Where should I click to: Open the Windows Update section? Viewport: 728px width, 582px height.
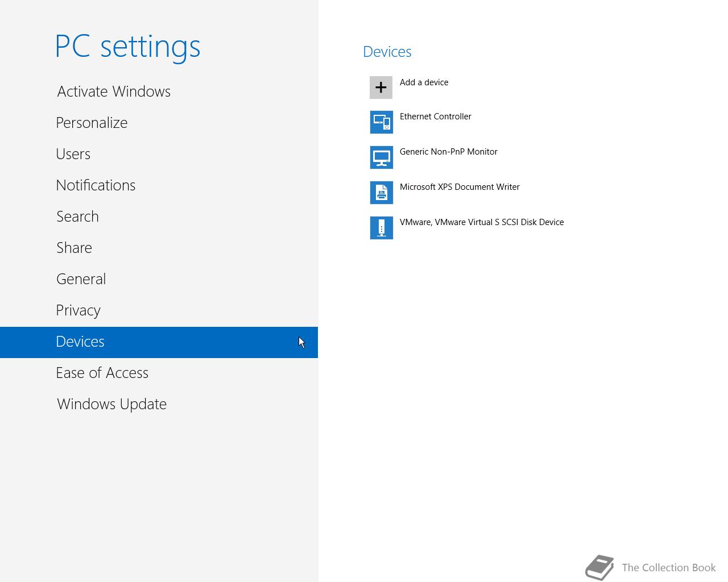159,404
